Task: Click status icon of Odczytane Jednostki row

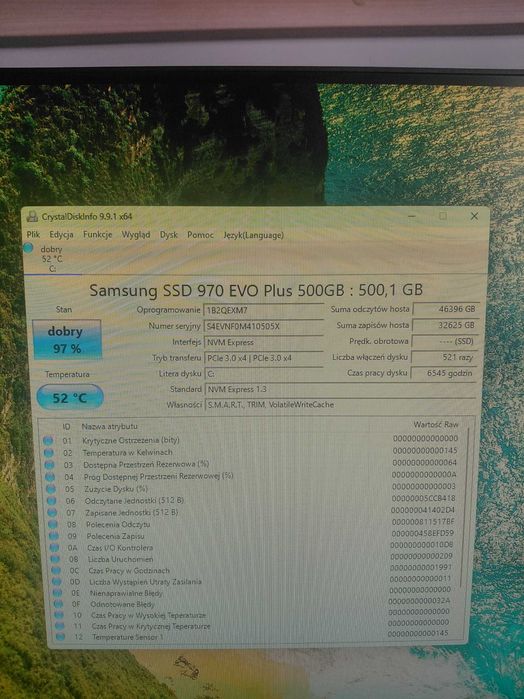Action: click(52, 501)
